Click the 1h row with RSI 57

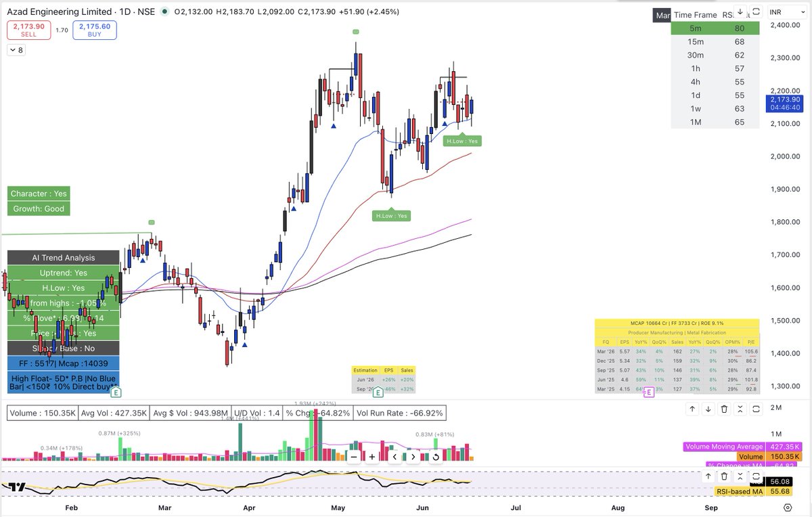[715, 68]
